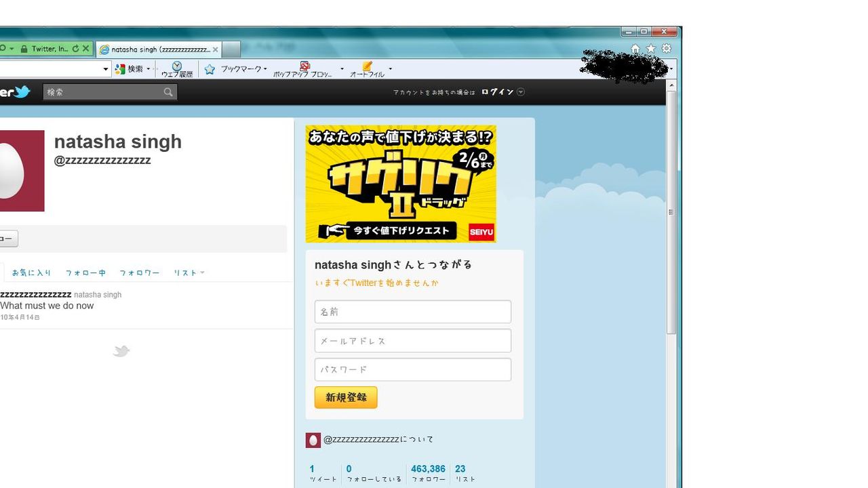Image resolution: width=868 pixels, height=488 pixels.
Task: Click the tweet date 10年4月14日
Action: click(x=20, y=317)
